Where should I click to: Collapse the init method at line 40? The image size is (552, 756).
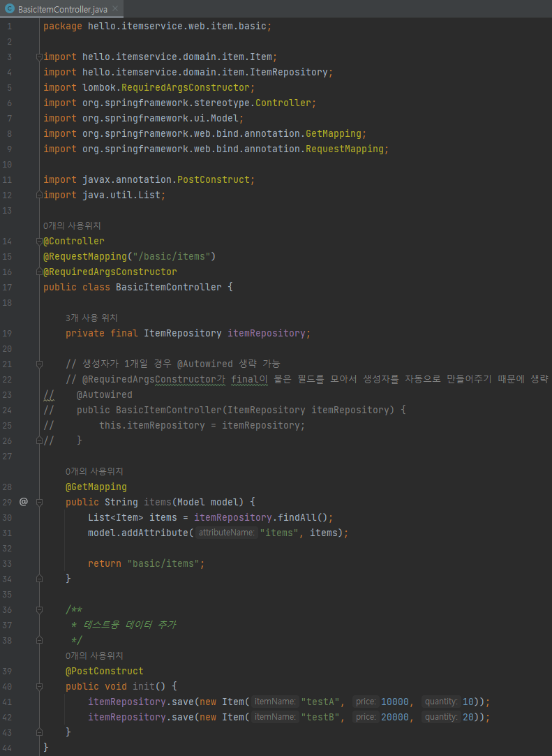pyautogui.click(x=40, y=687)
